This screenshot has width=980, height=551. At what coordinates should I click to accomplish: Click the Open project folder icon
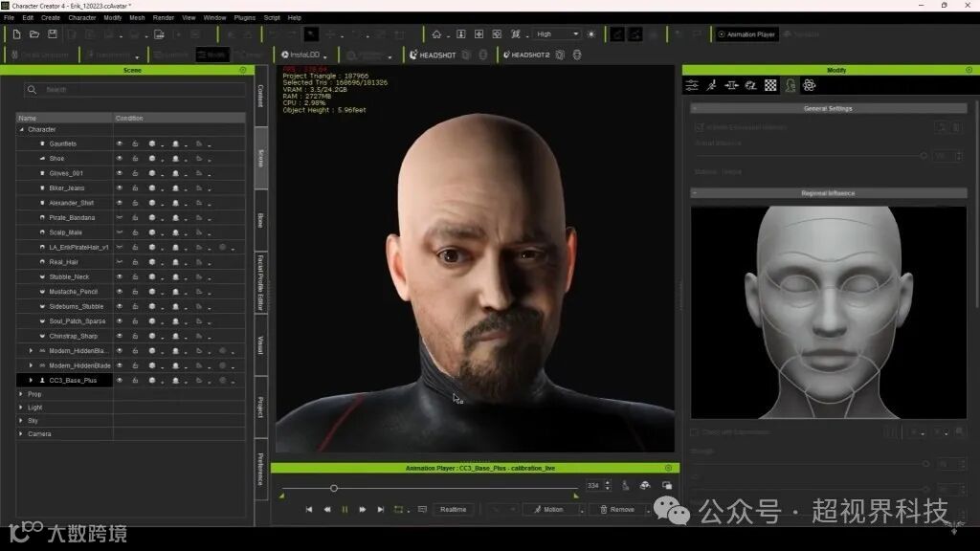coord(34,34)
